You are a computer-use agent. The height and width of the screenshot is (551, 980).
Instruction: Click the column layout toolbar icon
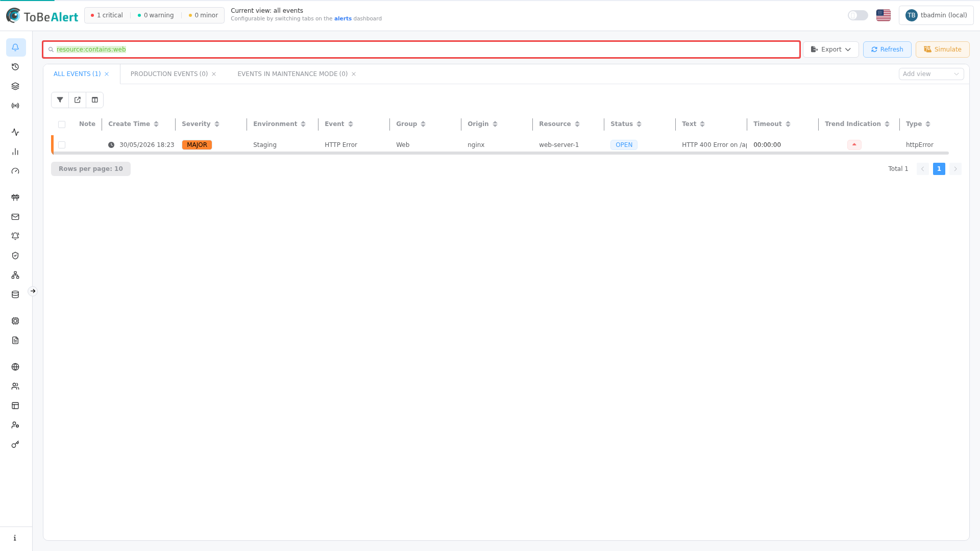pyautogui.click(x=95, y=100)
